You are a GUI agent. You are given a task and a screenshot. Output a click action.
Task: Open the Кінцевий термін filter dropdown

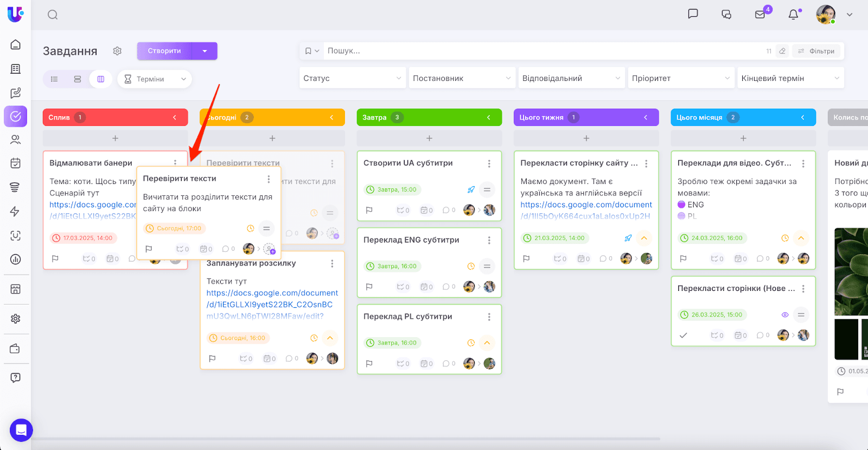pyautogui.click(x=790, y=78)
